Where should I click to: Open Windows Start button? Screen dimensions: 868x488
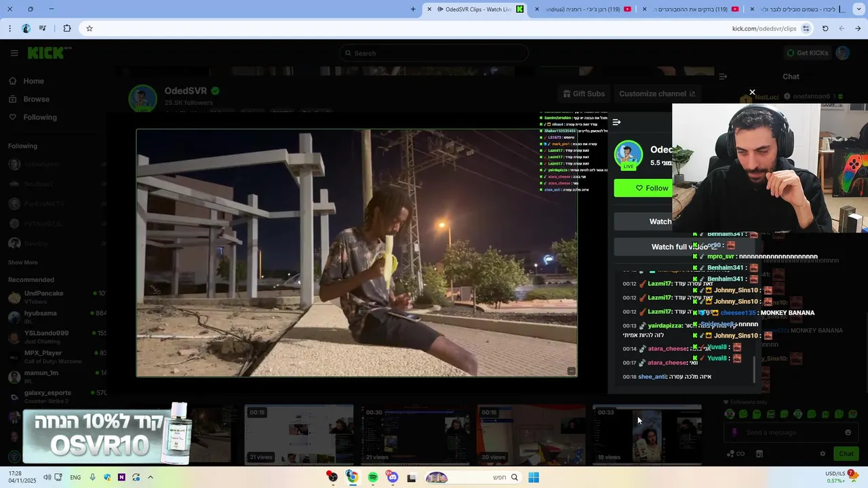(534, 477)
